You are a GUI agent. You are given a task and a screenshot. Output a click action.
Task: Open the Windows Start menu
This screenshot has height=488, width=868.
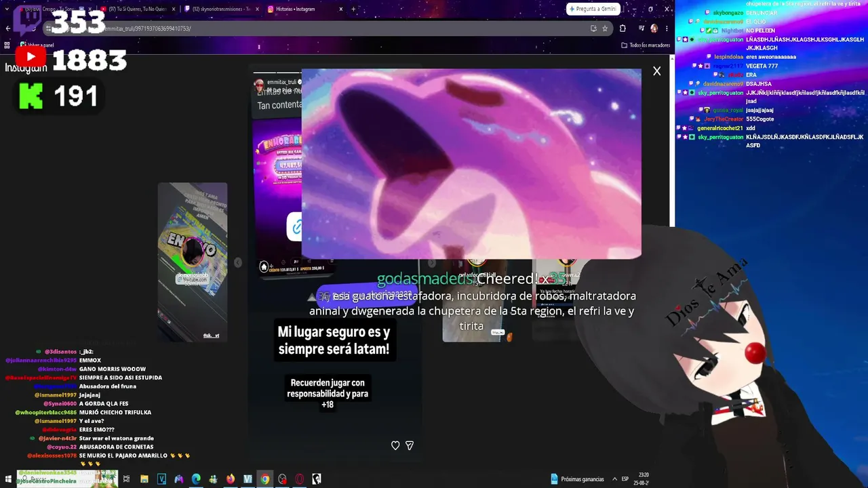coord(8,479)
